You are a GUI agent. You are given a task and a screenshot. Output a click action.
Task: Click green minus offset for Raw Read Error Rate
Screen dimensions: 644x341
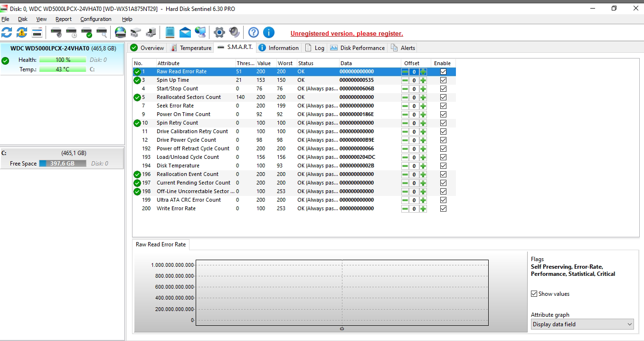(405, 72)
